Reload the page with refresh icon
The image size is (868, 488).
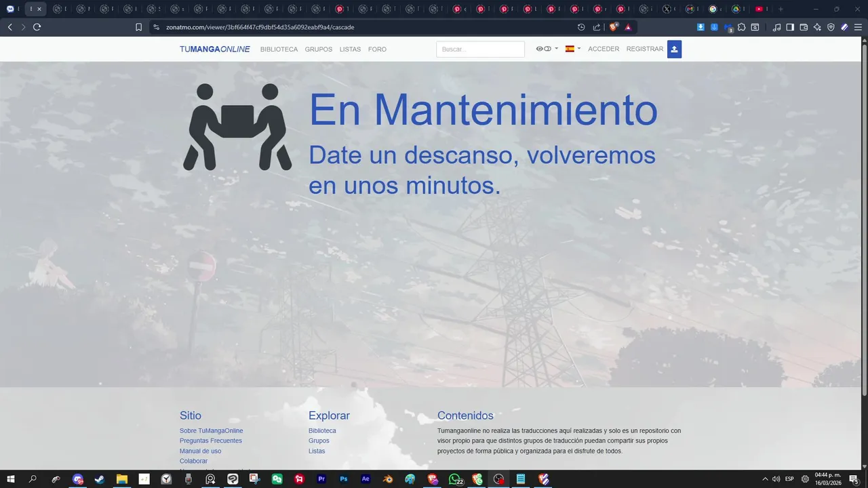click(x=37, y=27)
